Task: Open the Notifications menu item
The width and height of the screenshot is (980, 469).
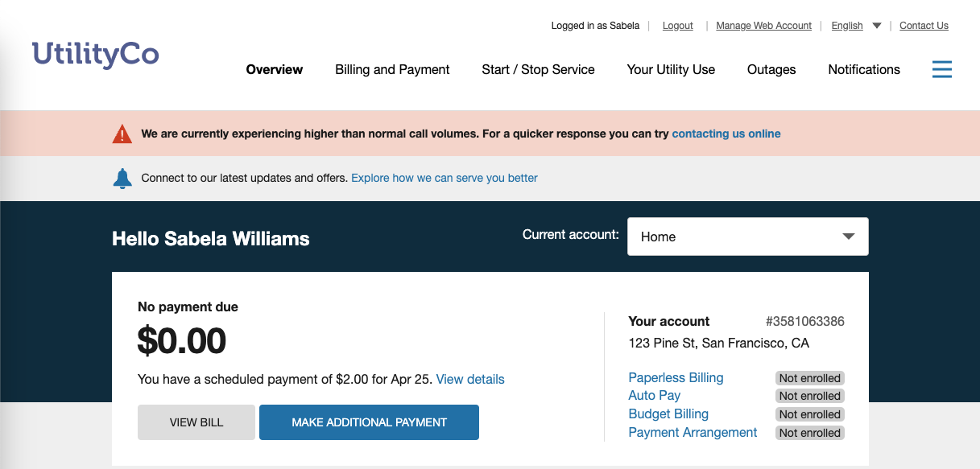Action: click(x=864, y=69)
